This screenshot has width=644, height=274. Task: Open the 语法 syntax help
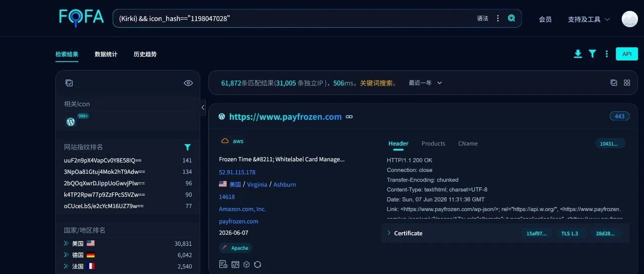click(482, 18)
